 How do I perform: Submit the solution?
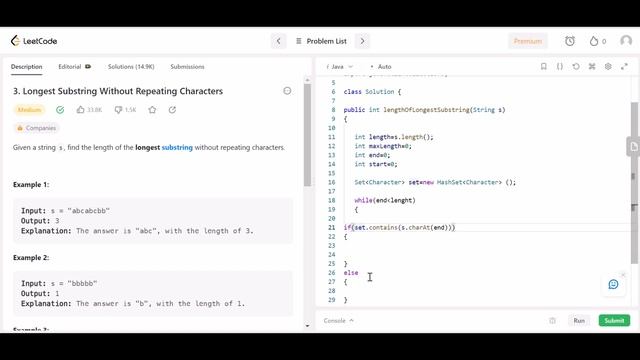coord(614,320)
